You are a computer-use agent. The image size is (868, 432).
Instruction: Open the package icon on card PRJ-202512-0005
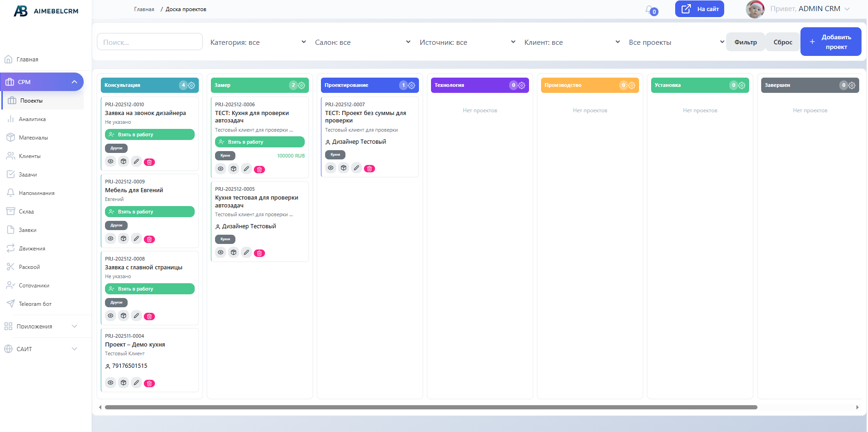pos(234,252)
